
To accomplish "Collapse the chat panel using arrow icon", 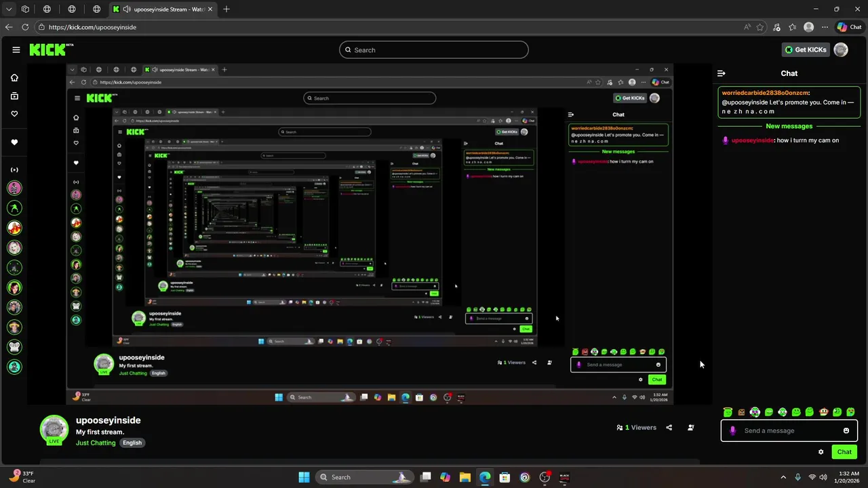I will [x=722, y=73].
